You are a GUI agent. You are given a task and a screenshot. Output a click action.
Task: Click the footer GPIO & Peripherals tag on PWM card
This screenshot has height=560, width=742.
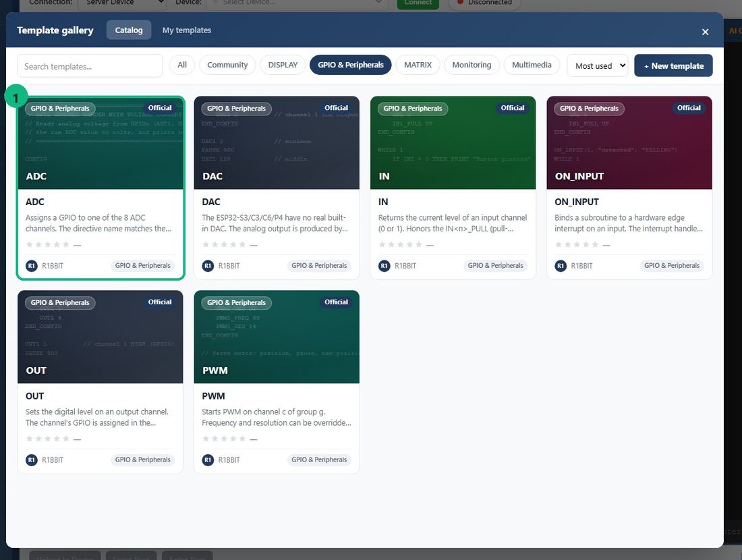coord(319,459)
